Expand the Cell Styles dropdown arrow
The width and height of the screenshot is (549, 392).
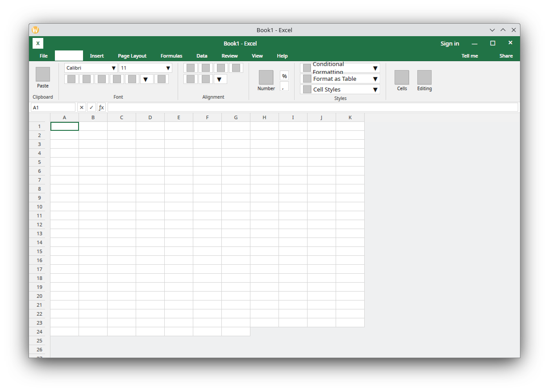point(375,90)
